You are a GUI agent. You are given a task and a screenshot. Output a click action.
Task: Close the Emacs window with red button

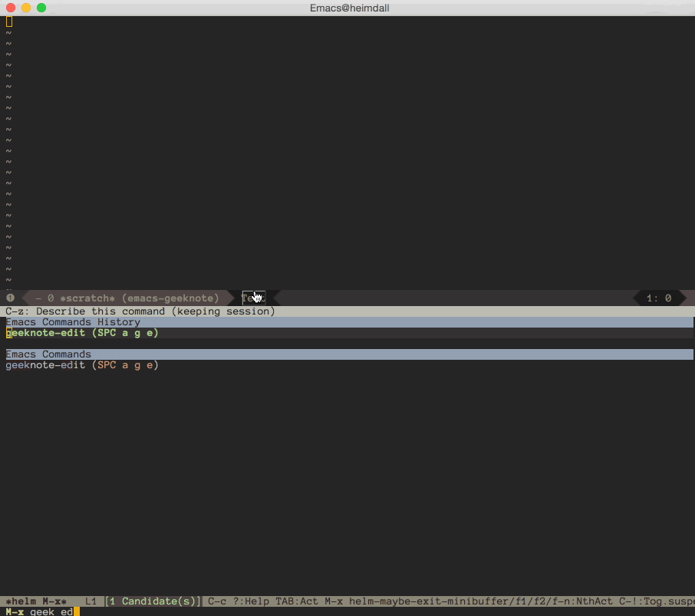(11, 8)
